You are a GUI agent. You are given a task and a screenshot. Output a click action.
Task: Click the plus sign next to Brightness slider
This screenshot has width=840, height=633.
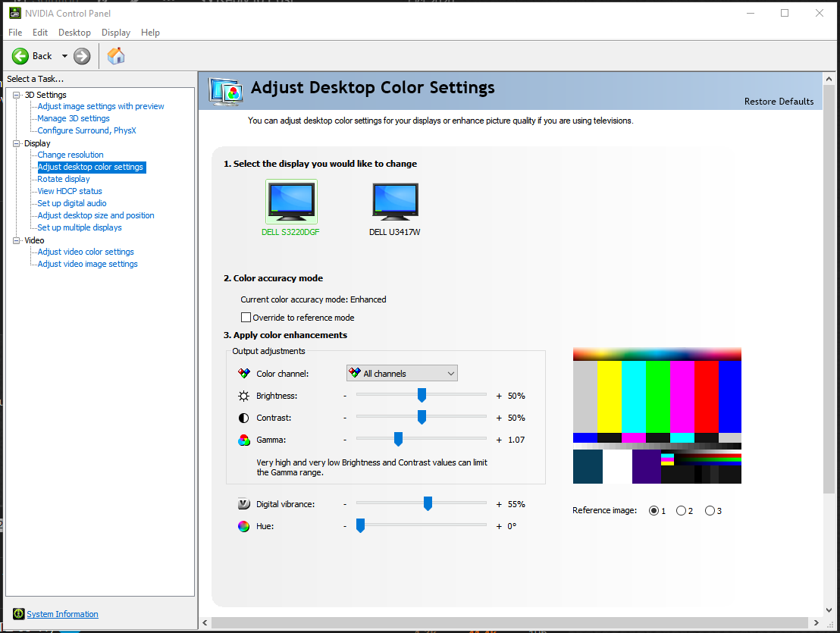499,396
